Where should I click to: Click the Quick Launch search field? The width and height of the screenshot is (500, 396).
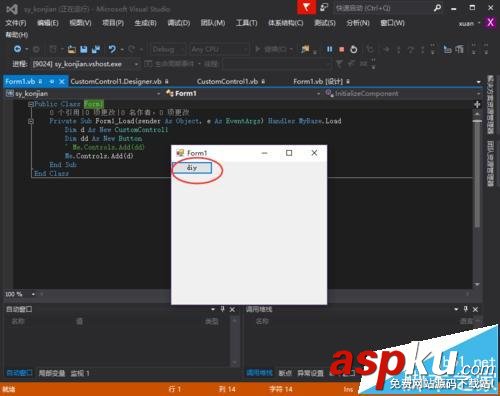pos(382,8)
